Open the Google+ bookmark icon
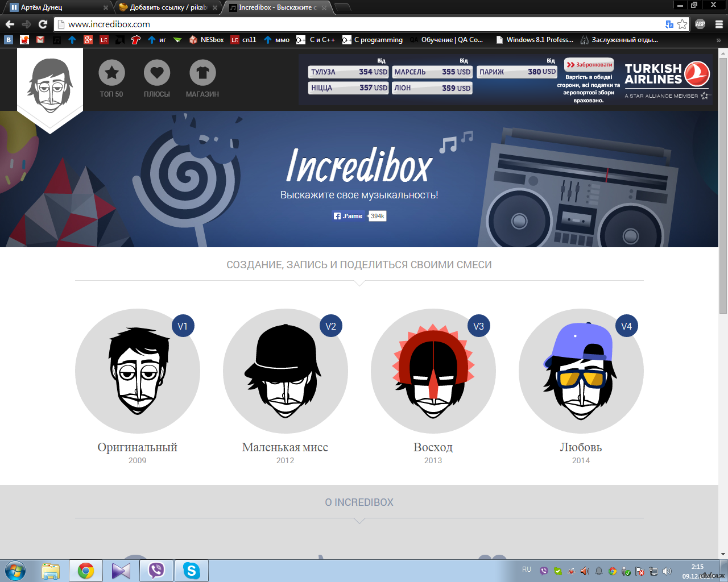The height and width of the screenshot is (582, 728). click(88, 40)
